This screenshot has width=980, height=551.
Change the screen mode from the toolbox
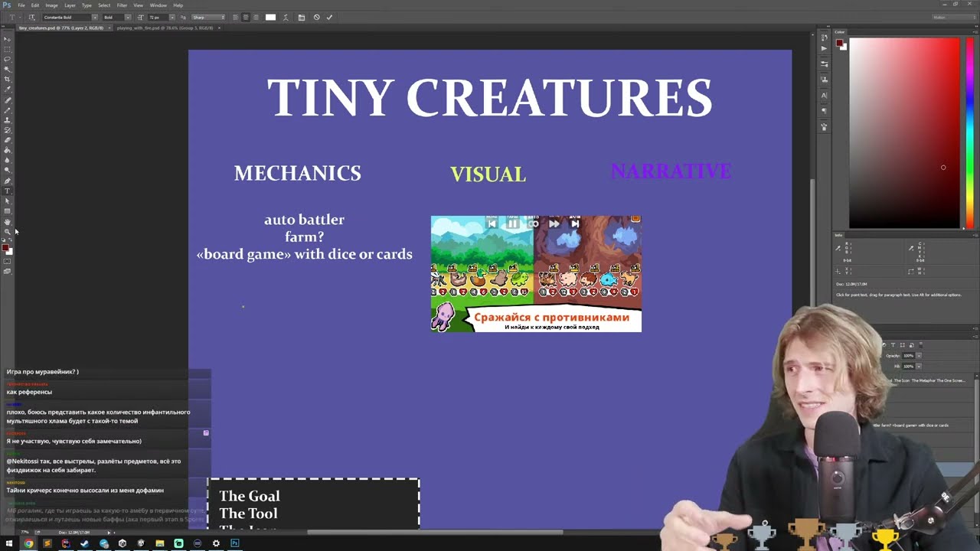8,271
